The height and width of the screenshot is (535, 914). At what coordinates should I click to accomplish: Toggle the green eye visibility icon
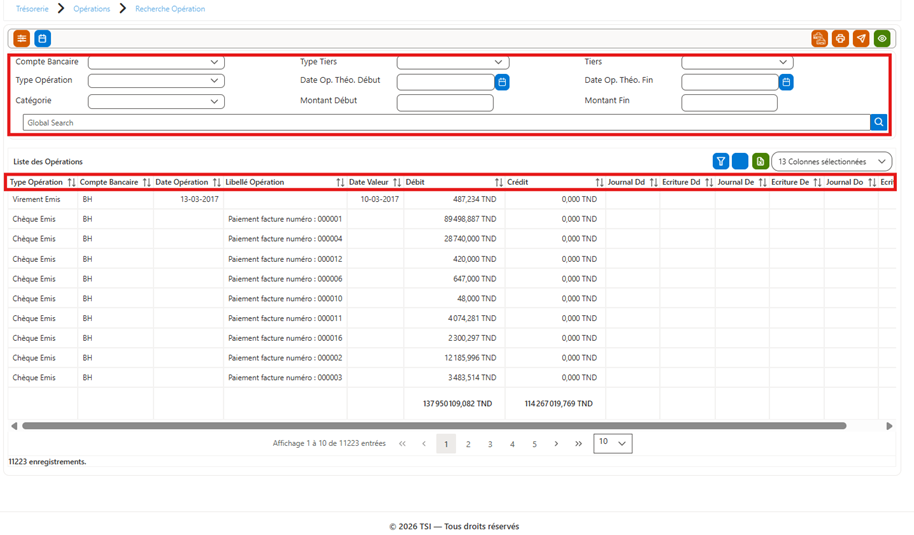[882, 38]
